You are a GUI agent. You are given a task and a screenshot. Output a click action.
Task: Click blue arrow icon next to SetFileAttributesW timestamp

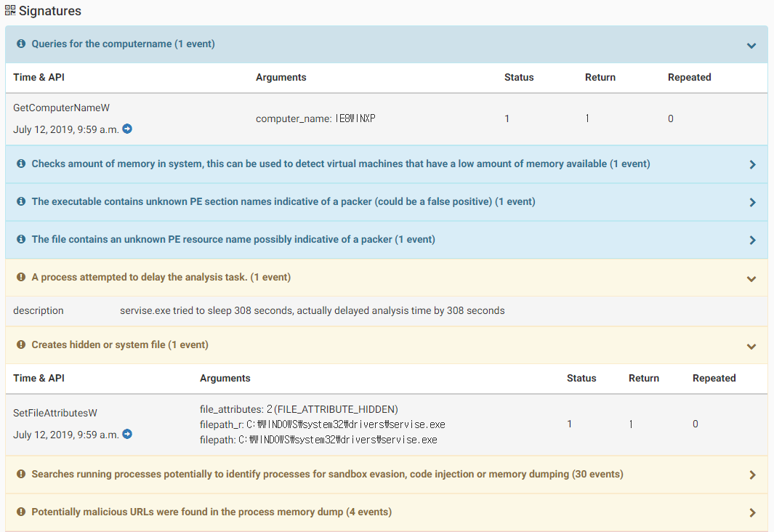pyautogui.click(x=127, y=434)
